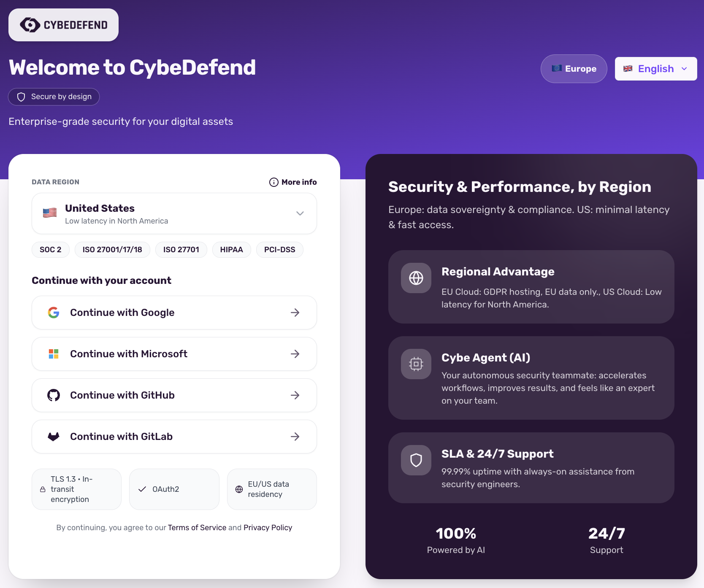704x588 pixels.
Task: Click the SLA & 24/7 Support heading
Action: tap(497, 454)
